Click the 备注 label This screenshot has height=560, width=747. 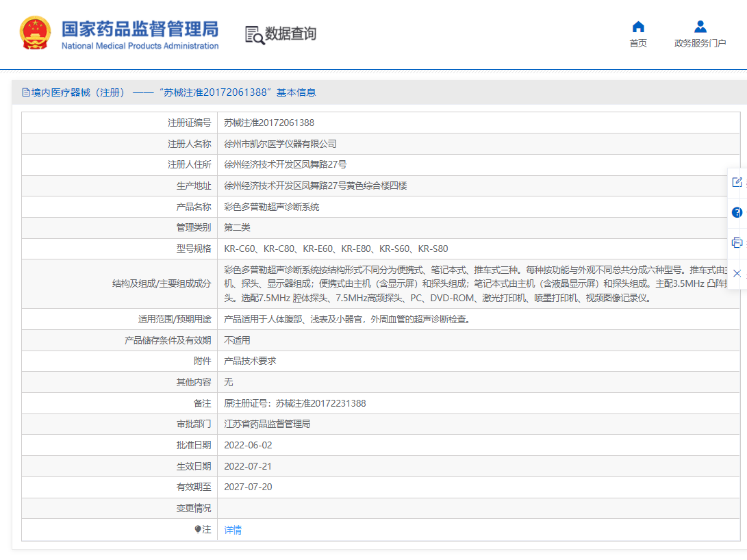(203, 403)
